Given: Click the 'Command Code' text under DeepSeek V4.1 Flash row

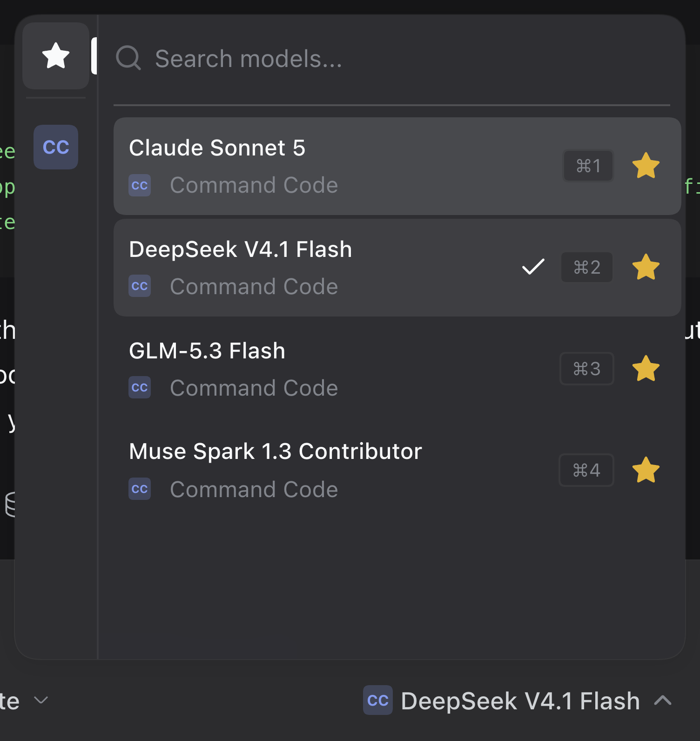Looking at the screenshot, I should 254,287.
